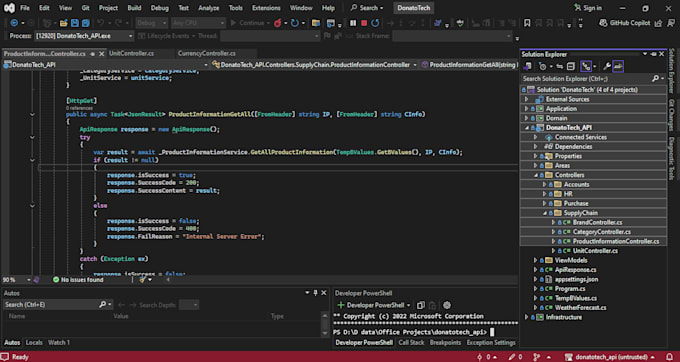Screen dimensions: 680x362
Task: Switch views icon in Solution Explorer toolbar
Action: [527, 66]
